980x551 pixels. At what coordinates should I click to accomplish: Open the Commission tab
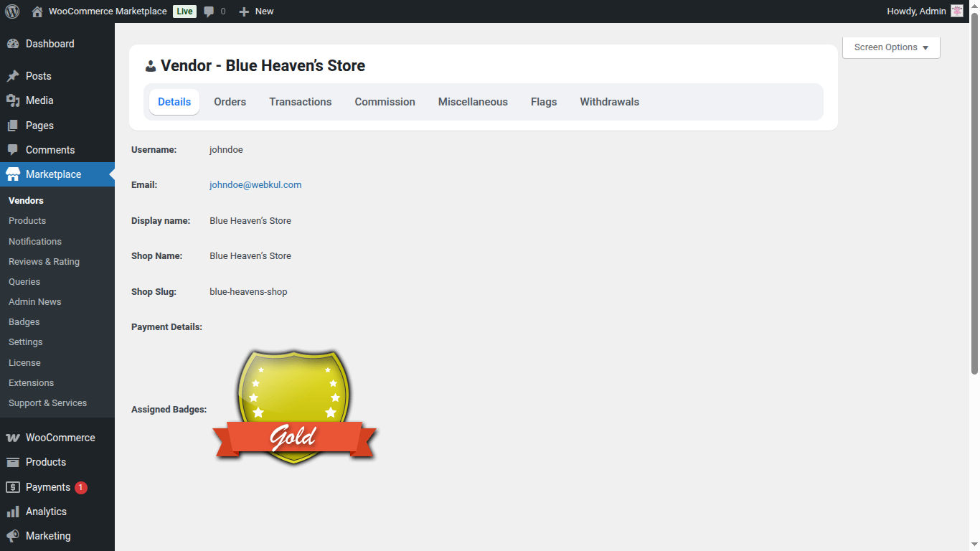pos(385,102)
